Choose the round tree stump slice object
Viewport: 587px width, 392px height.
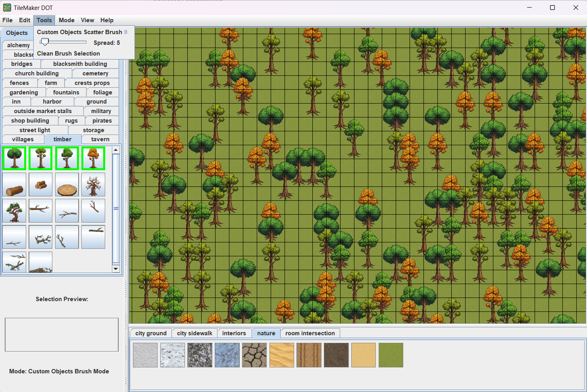pyautogui.click(x=67, y=184)
